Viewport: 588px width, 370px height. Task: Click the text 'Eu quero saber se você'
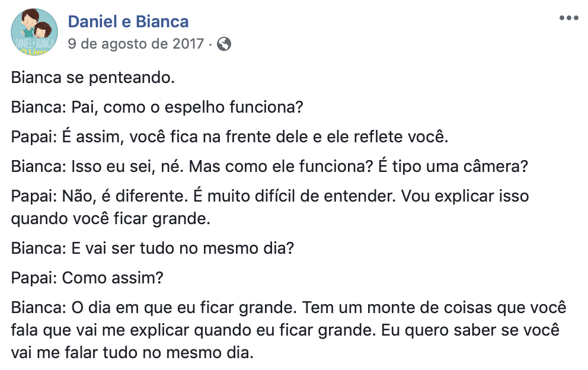tap(470, 330)
